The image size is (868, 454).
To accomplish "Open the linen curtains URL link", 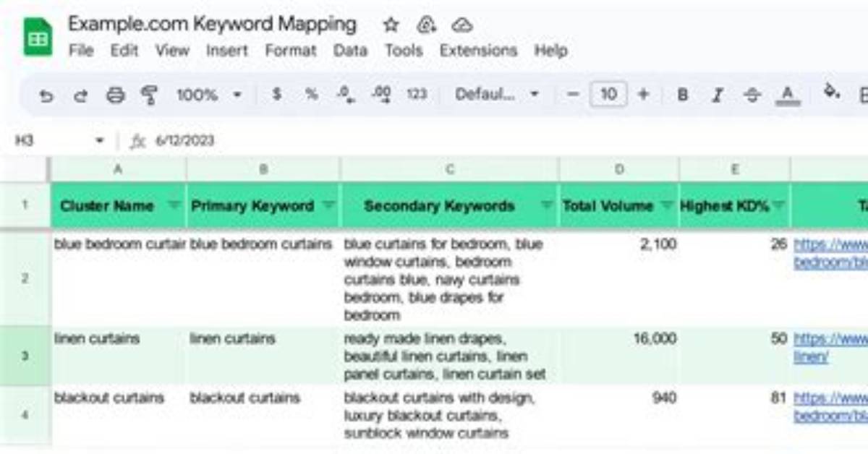I will click(x=830, y=347).
